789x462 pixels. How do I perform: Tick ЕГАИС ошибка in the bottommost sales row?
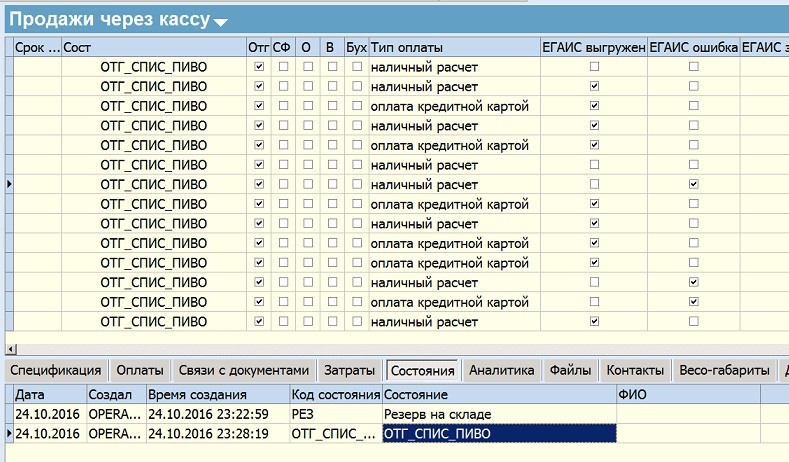pos(694,321)
